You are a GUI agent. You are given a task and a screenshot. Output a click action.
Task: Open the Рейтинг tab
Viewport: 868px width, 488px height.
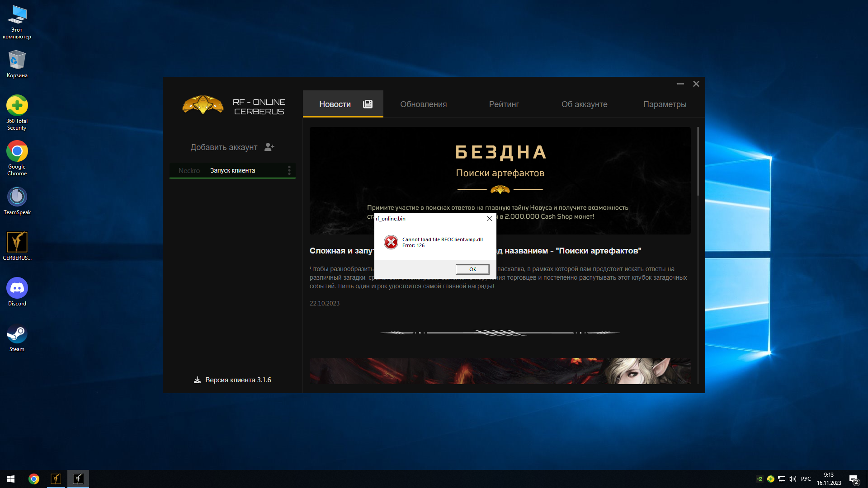point(504,104)
